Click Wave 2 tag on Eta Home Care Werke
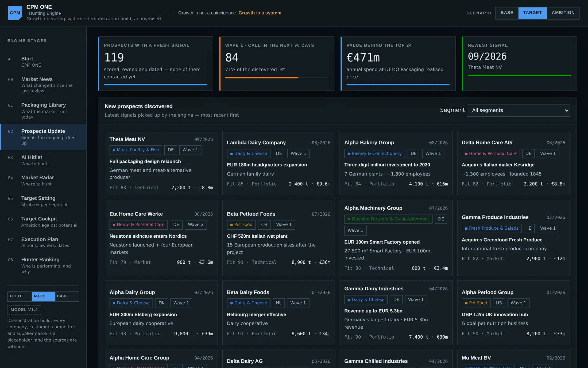Screen dimensions: 588x368 click(196, 225)
